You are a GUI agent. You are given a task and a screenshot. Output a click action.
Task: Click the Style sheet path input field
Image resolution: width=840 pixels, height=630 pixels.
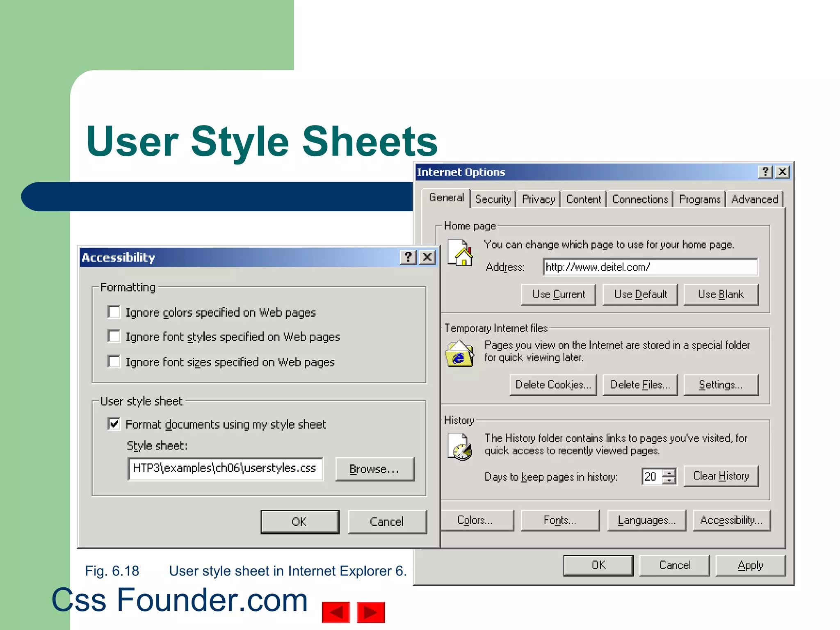(226, 468)
